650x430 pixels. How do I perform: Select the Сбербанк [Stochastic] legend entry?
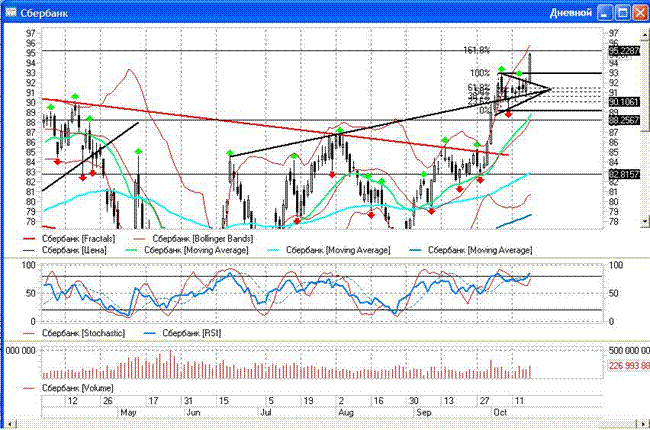coord(74,333)
